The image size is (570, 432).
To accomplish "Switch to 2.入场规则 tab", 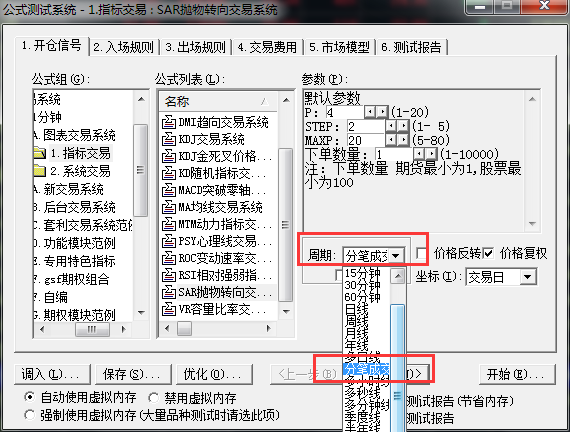I will 123,47.
